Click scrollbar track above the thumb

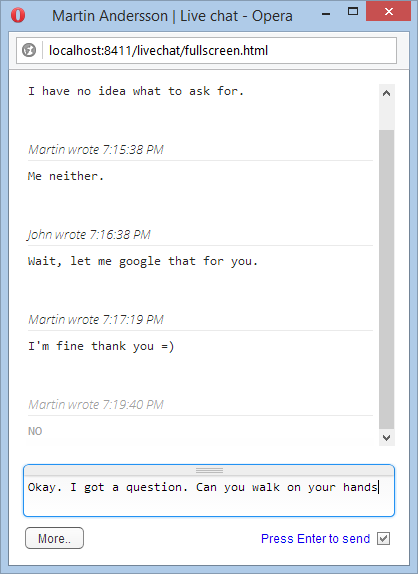(x=386, y=116)
